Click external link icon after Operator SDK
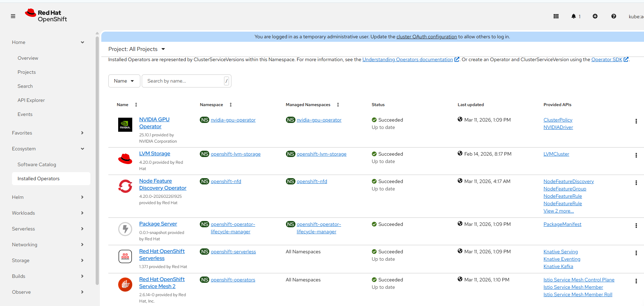Image resolution: width=644 pixels, height=306 pixels. (626, 59)
